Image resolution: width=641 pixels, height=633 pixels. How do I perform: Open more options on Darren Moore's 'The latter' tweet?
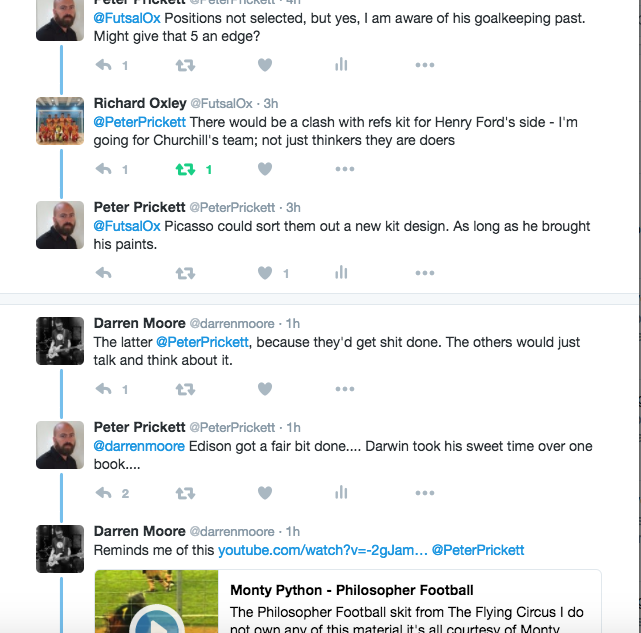click(x=345, y=389)
